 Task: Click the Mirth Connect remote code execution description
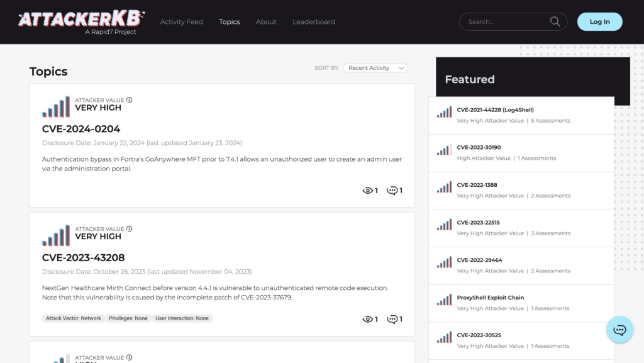pyautogui.click(x=215, y=293)
